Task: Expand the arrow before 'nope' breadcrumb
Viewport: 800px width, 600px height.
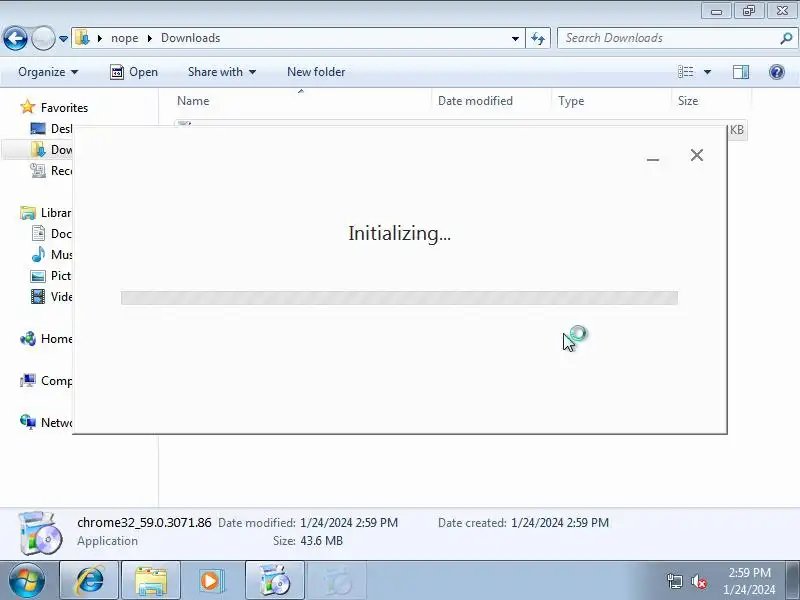Action: tap(100, 38)
